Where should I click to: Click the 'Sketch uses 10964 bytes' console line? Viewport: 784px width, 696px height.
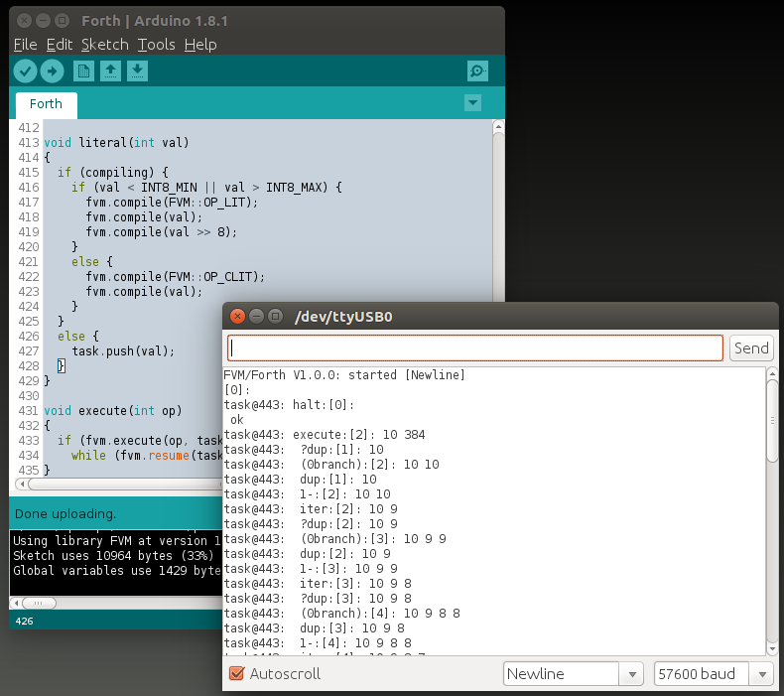(x=113, y=556)
